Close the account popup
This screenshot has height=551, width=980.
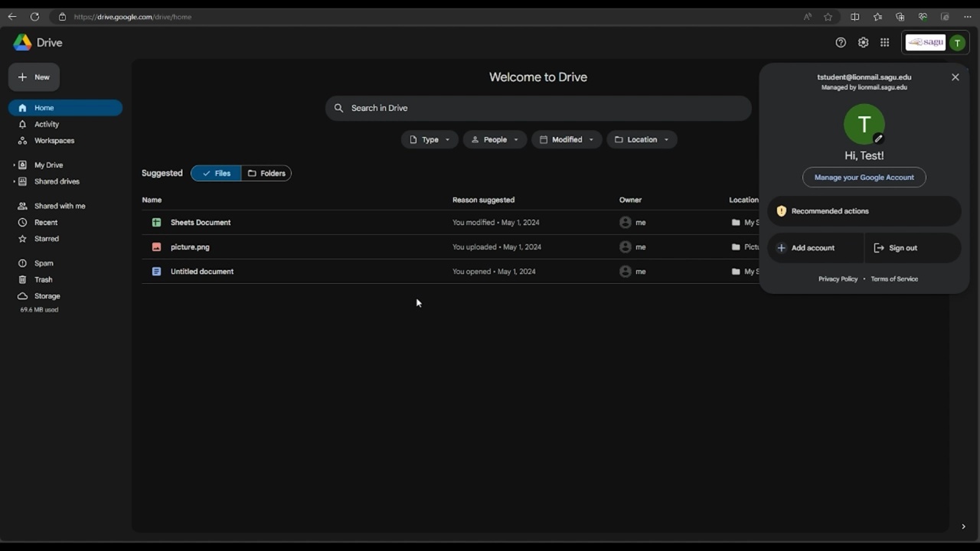(955, 77)
